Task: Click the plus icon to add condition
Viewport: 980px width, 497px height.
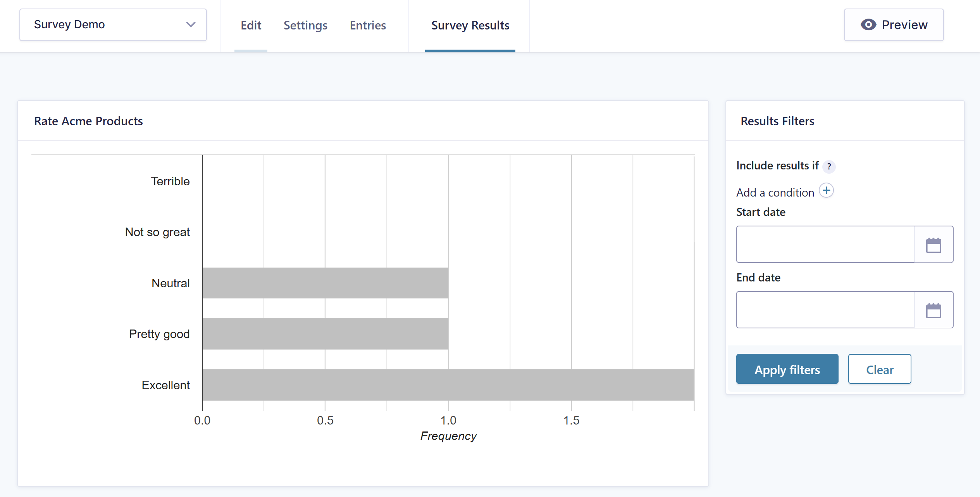Action: point(826,191)
